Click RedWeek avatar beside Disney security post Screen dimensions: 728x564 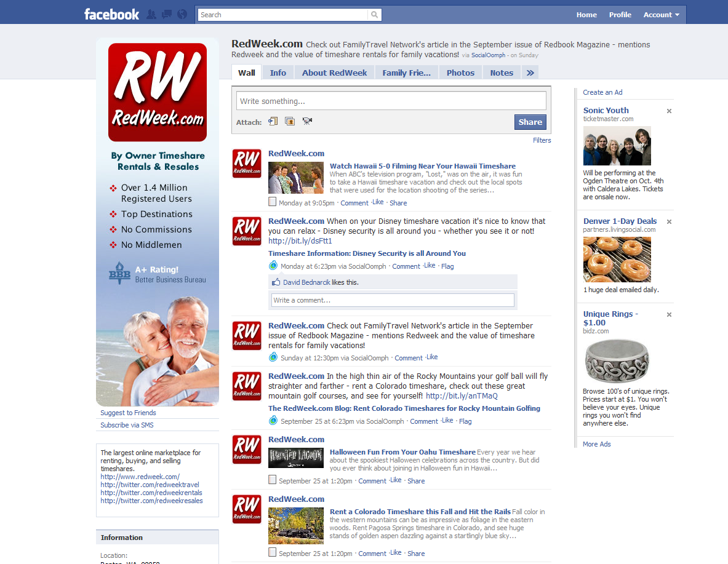coord(247,231)
